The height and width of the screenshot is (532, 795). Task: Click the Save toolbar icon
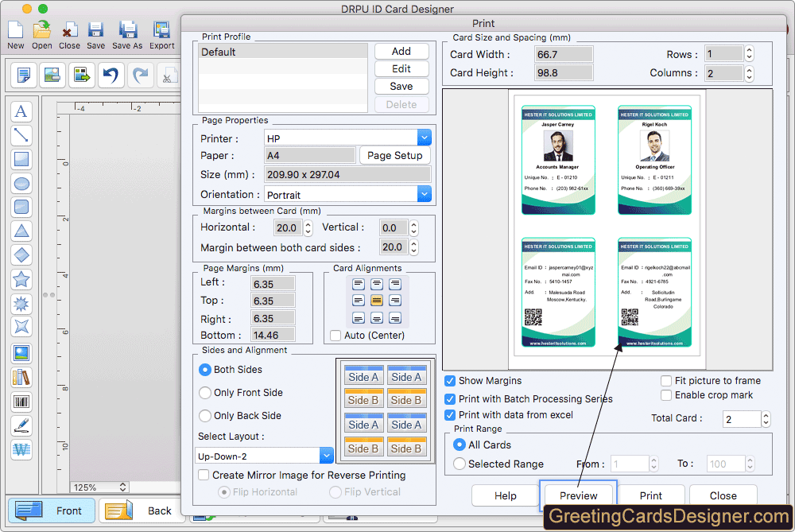(x=95, y=30)
